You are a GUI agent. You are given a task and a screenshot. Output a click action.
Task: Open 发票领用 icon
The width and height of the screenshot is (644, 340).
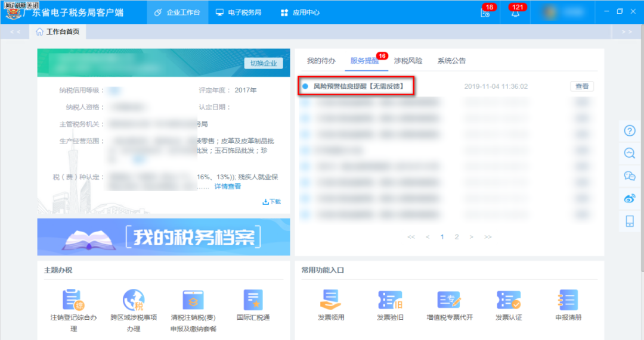330,300
